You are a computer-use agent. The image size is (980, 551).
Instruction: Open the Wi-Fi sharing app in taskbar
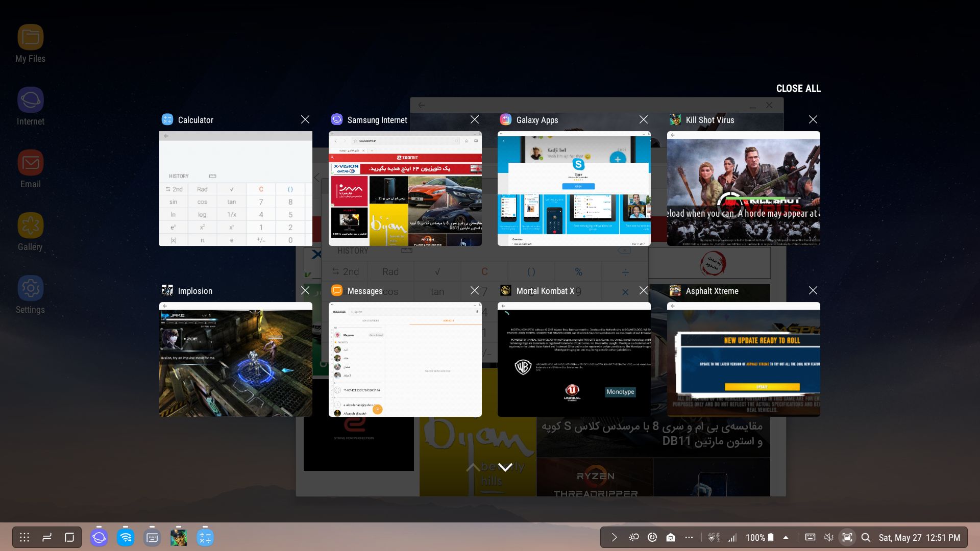coord(126,537)
